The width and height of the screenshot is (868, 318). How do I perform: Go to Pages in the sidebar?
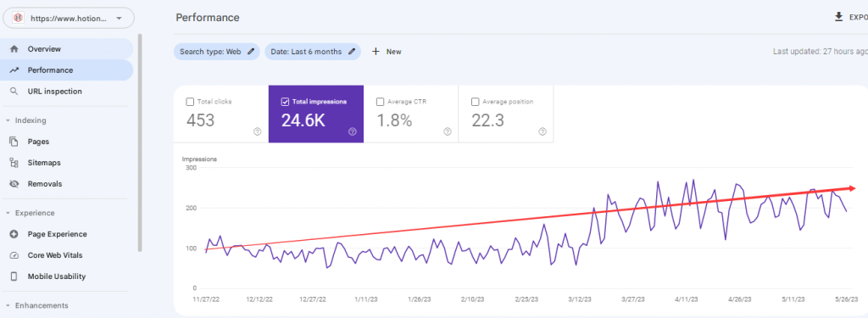38,142
